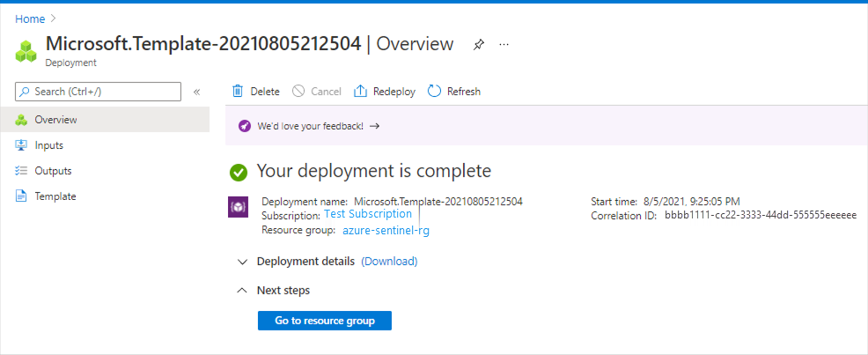Open the Inputs menu item

tap(105, 145)
